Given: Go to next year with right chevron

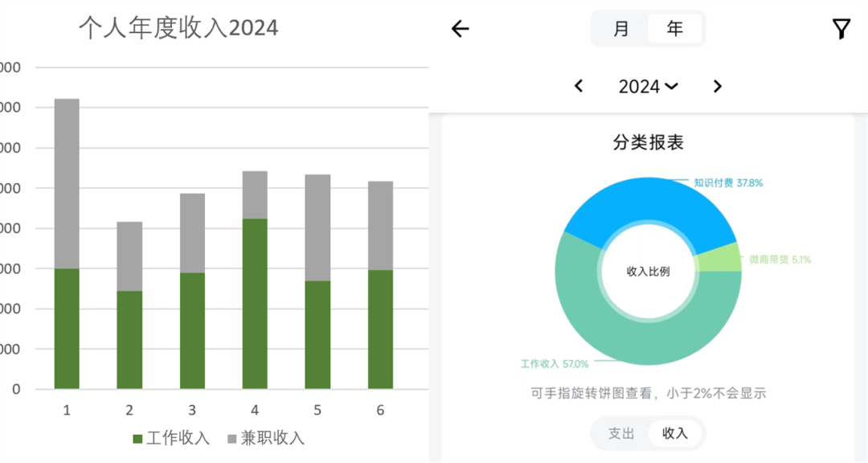Looking at the screenshot, I should tap(718, 86).
